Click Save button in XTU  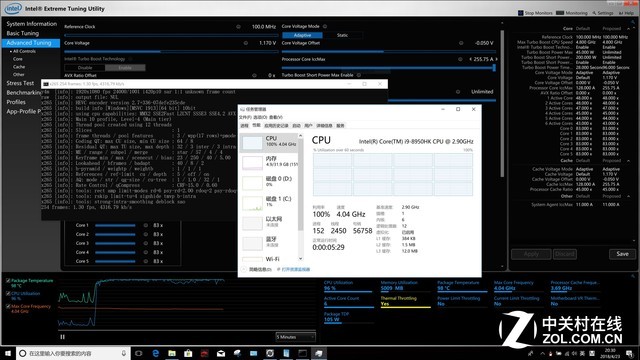click(x=622, y=254)
